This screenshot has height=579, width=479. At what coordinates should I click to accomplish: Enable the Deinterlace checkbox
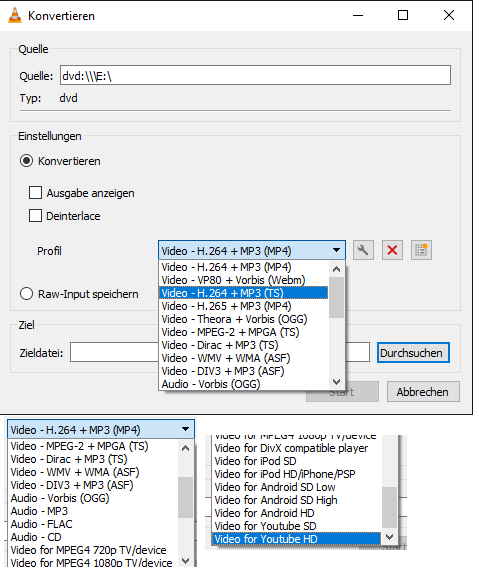pos(35,216)
